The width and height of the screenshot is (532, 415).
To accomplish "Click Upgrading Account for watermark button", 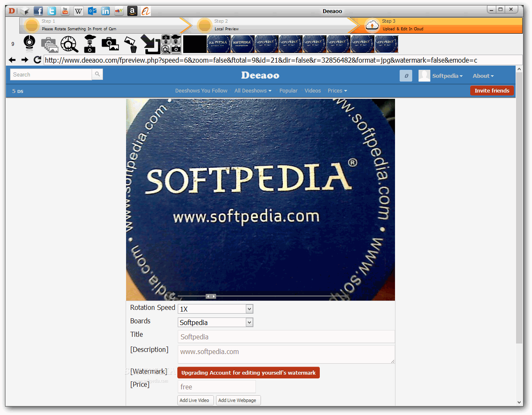I will tap(248, 373).
